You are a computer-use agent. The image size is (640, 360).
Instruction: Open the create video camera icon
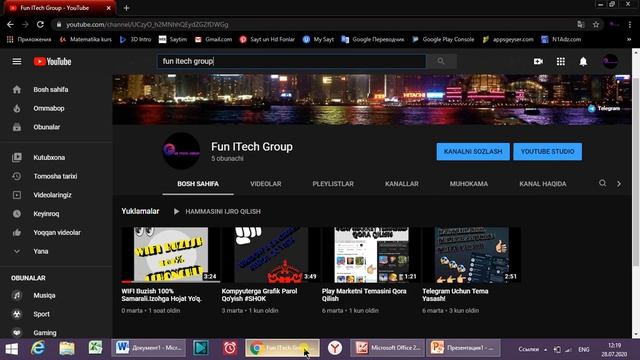tap(538, 62)
